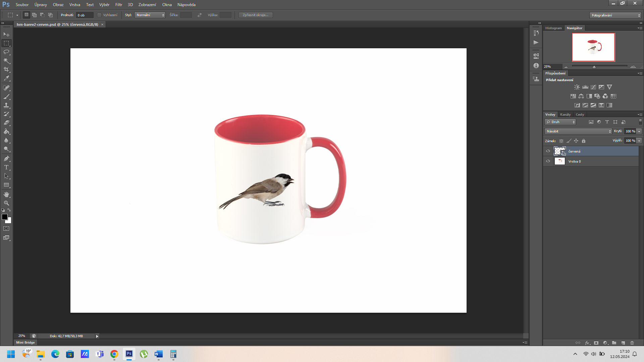Select the Paint Bucket tool

pos(6,131)
